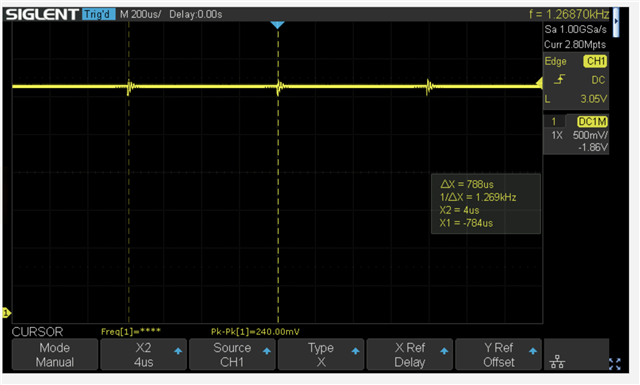The image size is (640, 385).
Task: Click the CURSOR menu title
Action: click(x=38, y=332)
